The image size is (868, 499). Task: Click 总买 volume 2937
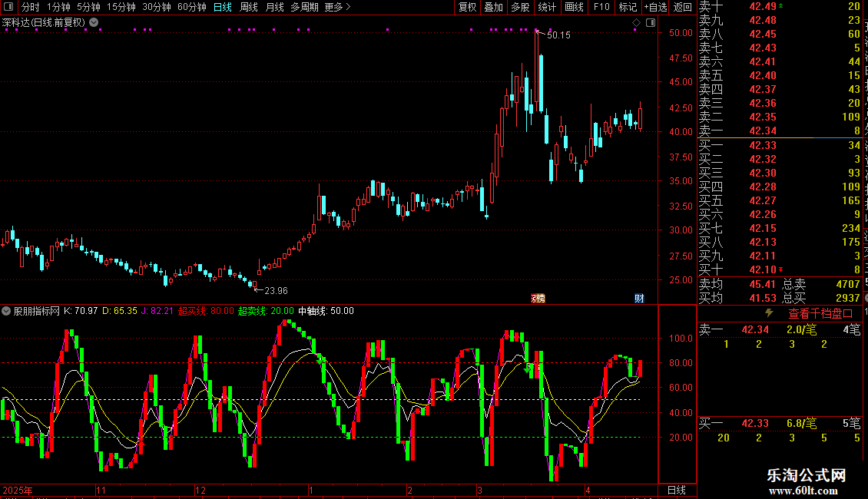[x=848, y=298]
